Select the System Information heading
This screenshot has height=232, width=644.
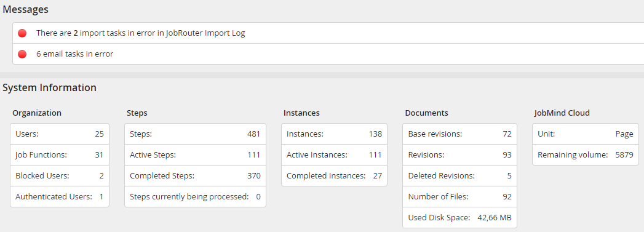point(50,87)
